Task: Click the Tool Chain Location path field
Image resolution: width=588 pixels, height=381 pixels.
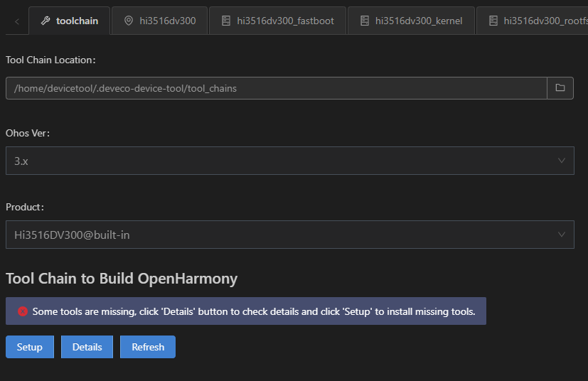Action: (x=277, y=88)
